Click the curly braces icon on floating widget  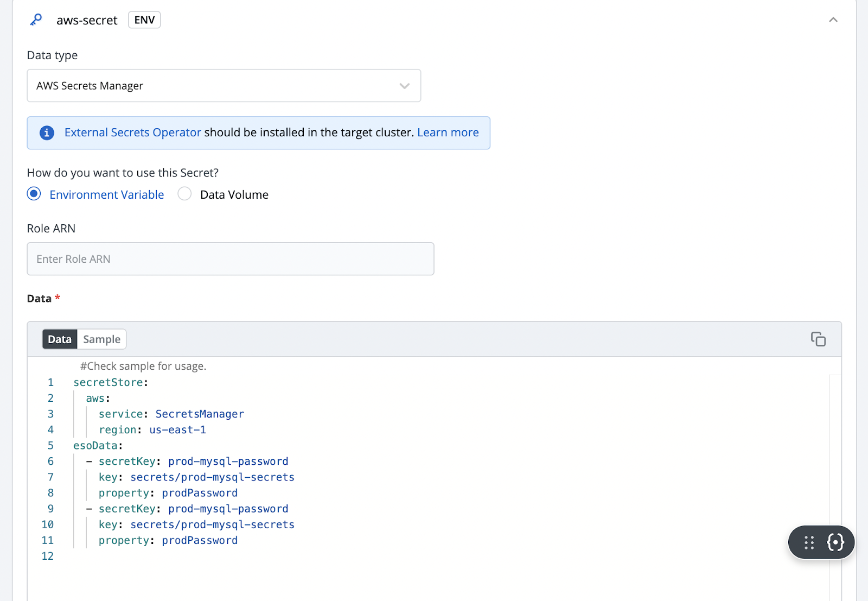click(x=835, y=542)
